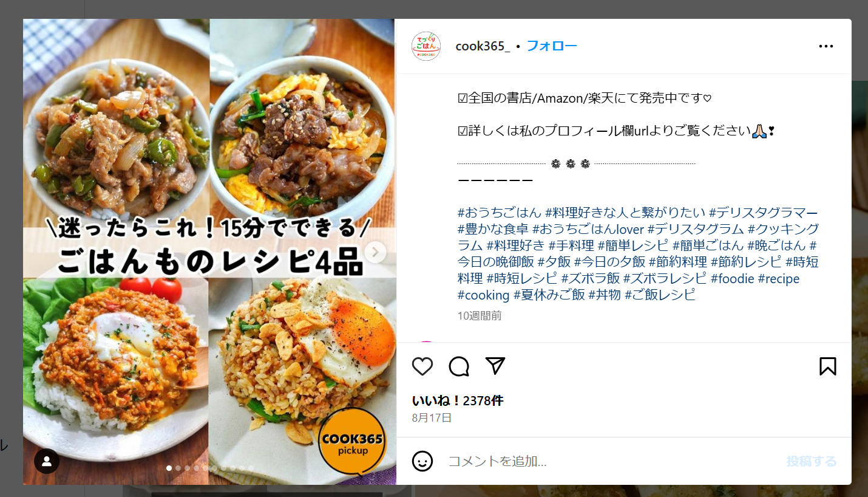Open the #おうちごはん hashtag
This screenshot has height=497, width=868.
pos(499,213)
